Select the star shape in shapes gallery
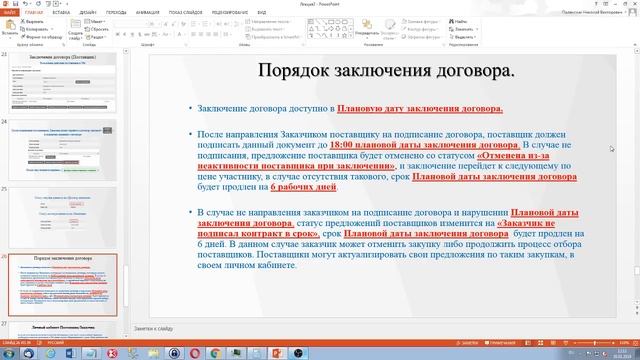The width and height of the screenshot is (640, 360). [x=344, y=36]
